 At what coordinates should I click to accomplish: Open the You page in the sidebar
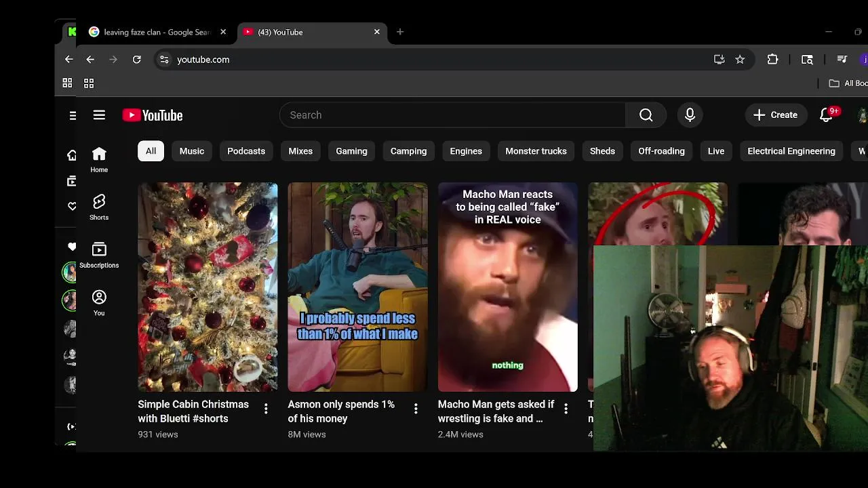click(99, 304)
